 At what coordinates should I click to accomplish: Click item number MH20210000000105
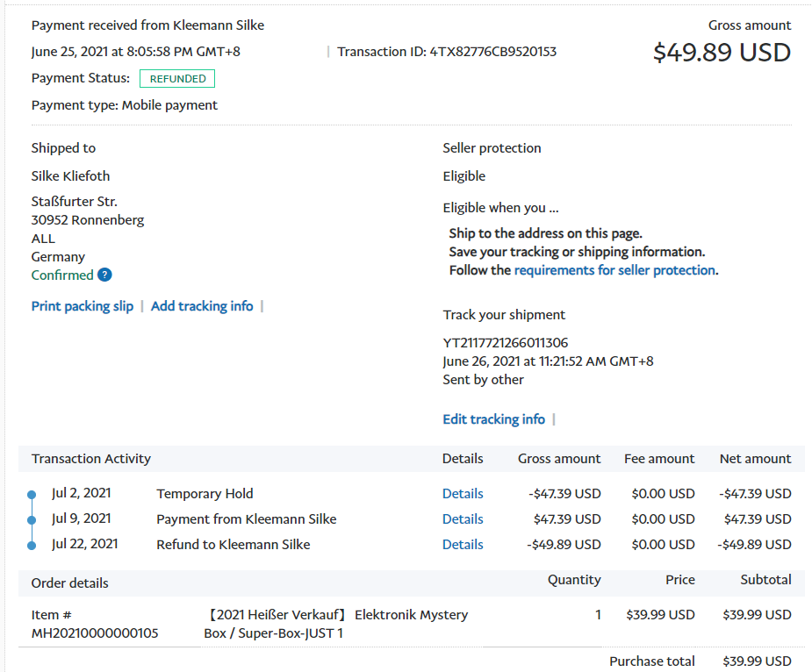(95, 633)
